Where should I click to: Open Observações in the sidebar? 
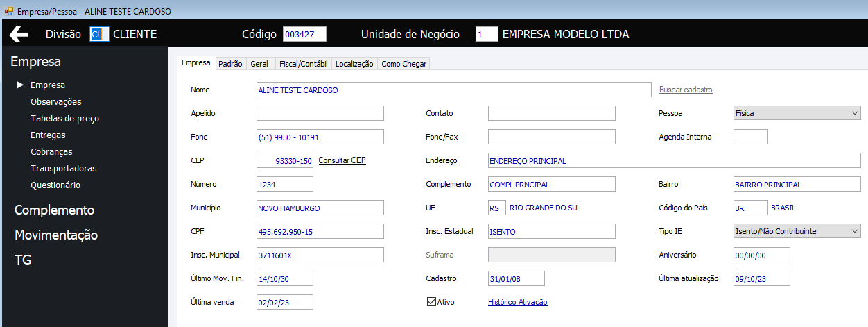coord(56,102)
